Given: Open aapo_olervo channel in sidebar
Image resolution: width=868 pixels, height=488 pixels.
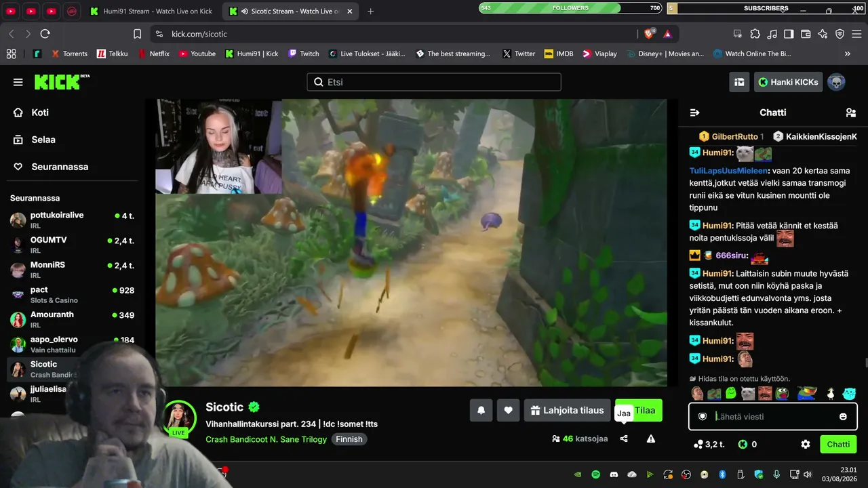Looking at the screenshot, I should coord(72,344).
